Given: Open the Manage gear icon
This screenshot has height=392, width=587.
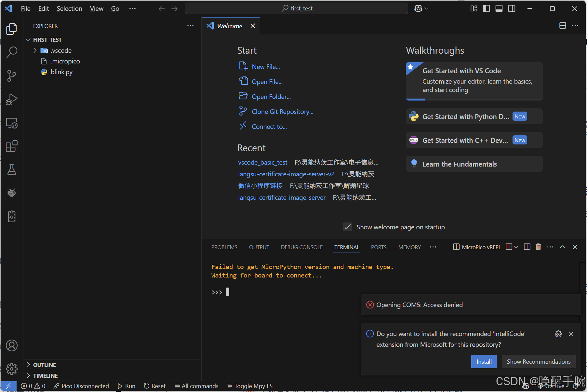Looking at the screenshot, I should point(12,369).
